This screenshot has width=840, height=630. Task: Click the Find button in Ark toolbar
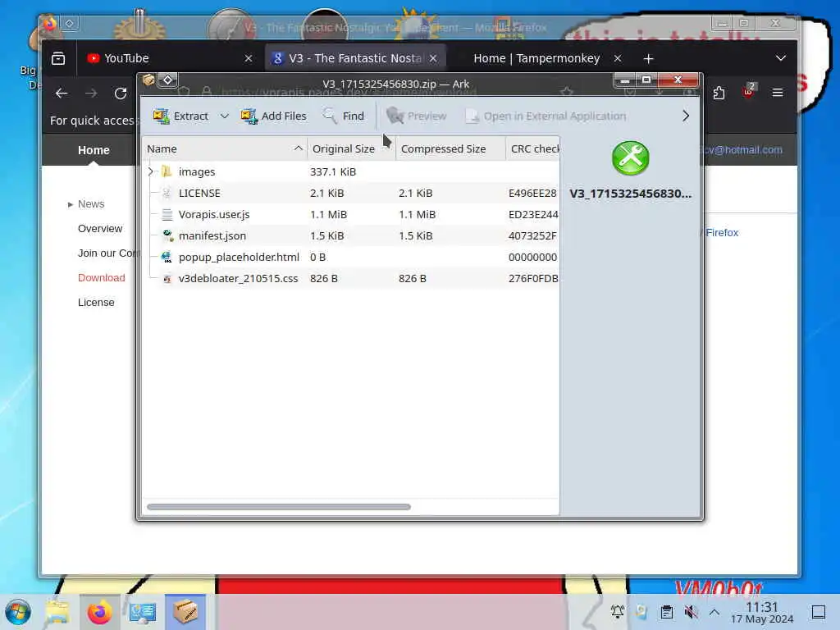(344, 116)
